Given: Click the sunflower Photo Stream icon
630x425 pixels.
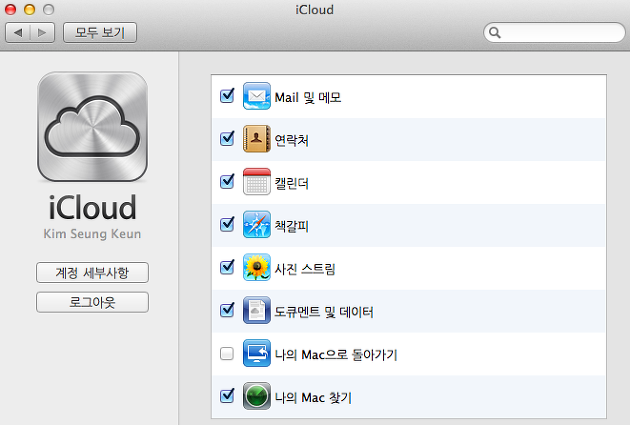Looking at the screenshot, I should (256, 267).
